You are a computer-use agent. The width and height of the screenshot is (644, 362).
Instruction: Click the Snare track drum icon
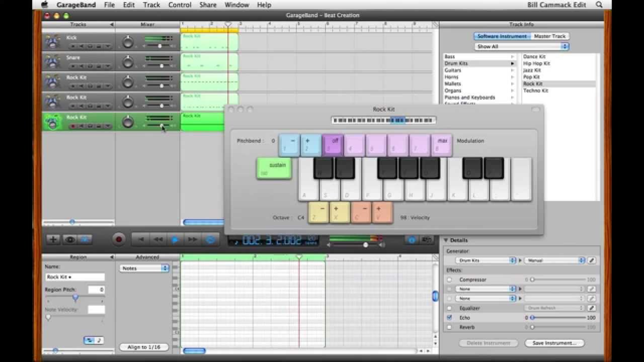52,61
